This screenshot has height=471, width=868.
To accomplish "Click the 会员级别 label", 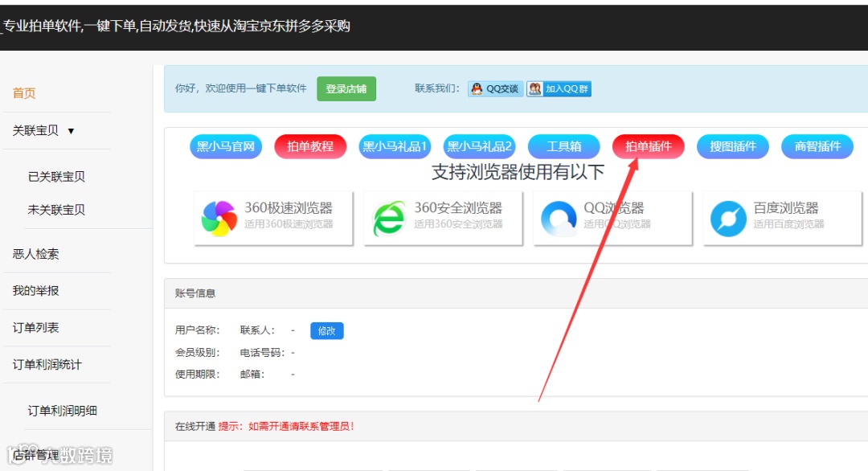I will click(x=198, y=353).
